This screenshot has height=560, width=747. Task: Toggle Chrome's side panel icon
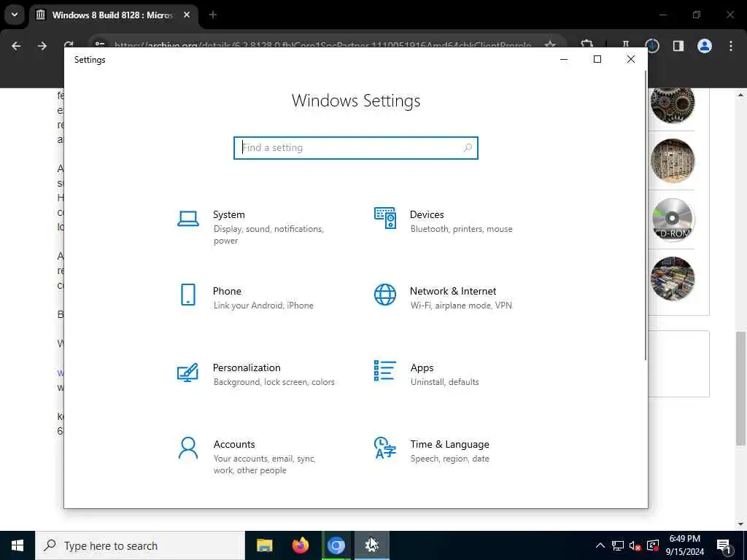click(678, 46)
